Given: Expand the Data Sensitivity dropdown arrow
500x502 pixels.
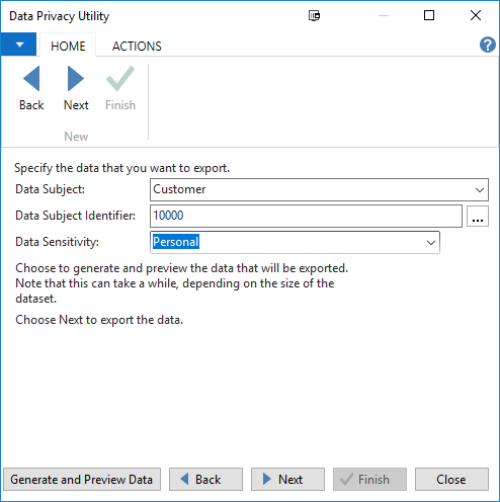Looking at the screenshot, I should click(x=431, y=243).
